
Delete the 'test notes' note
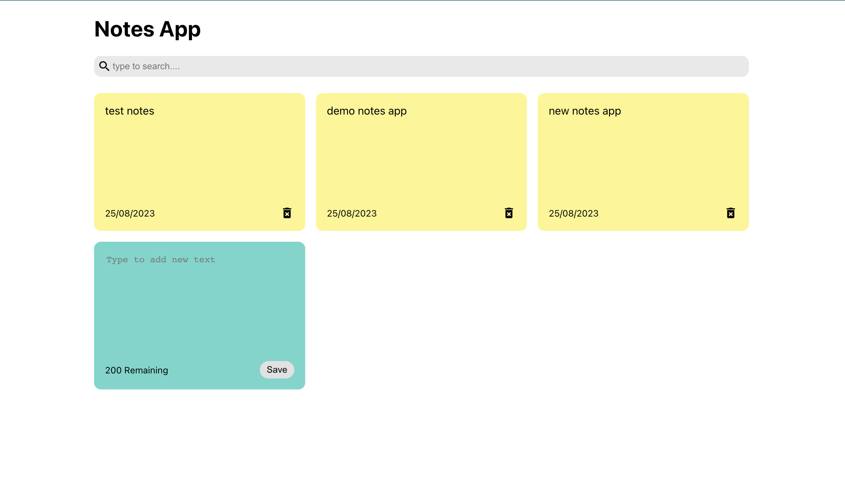pos(287,213)
